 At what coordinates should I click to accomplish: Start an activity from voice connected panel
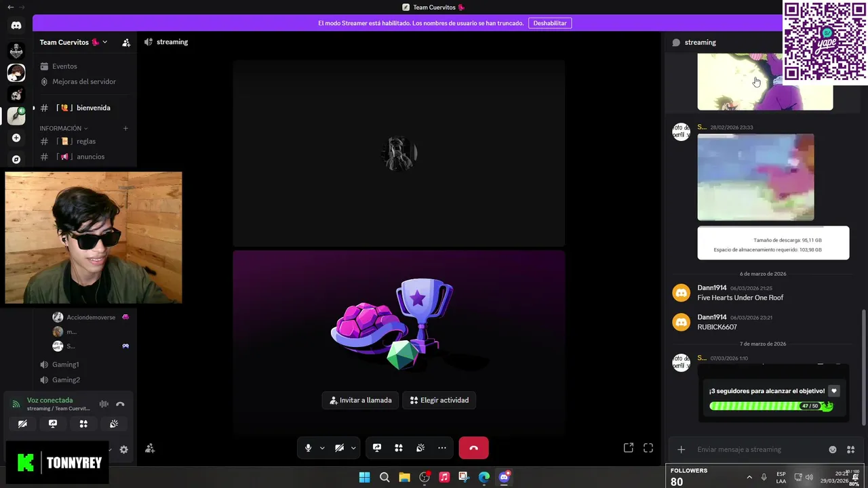[83, 424]
